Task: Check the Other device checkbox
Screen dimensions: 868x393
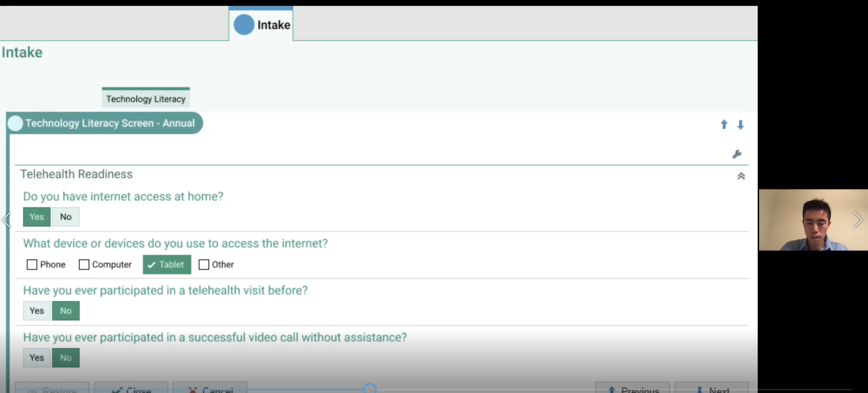Action: [x=204, y=264]
